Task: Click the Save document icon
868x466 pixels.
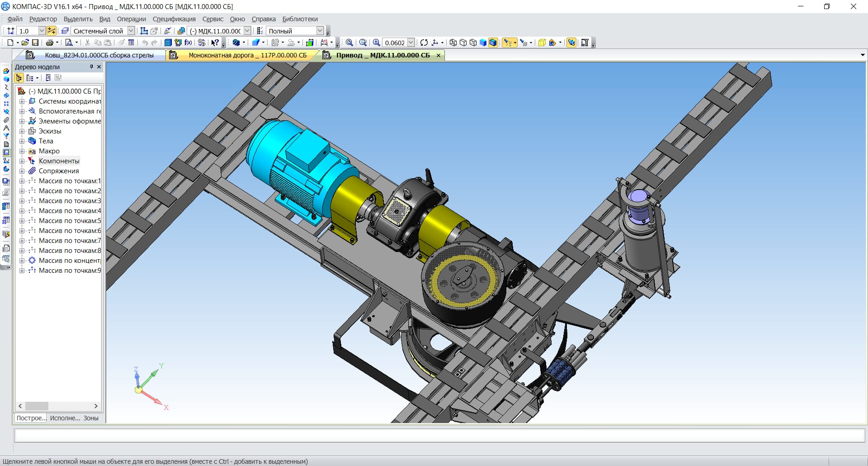Action: pos(35,43)
